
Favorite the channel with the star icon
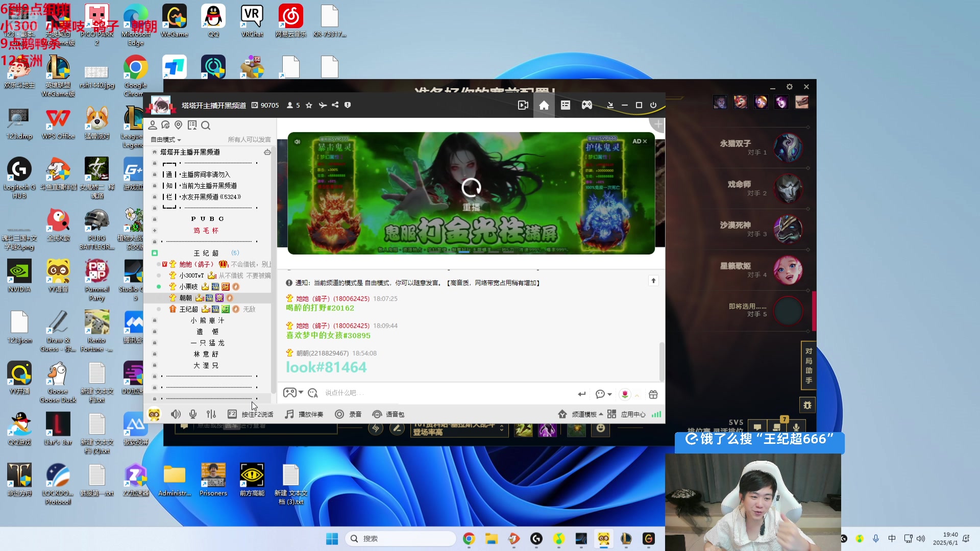point(309,105)
